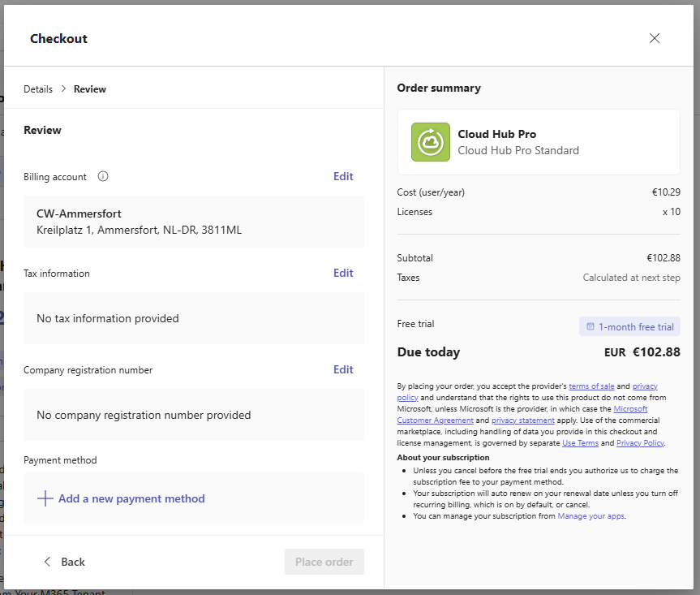This screenshot has height=595, width=700.
Task: Click 'No company registration number provided' text
Action: coord(144,415)
